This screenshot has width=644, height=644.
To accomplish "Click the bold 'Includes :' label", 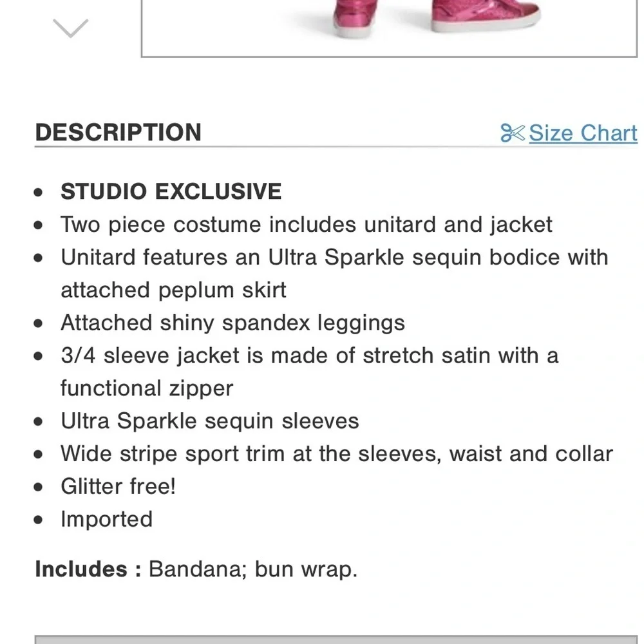I will click(x=88, y=569).
